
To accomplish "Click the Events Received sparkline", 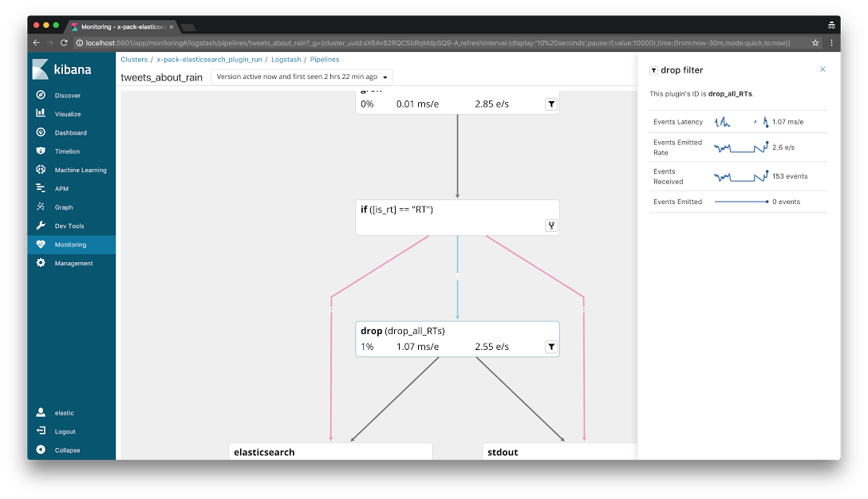I will click(741, 176).
